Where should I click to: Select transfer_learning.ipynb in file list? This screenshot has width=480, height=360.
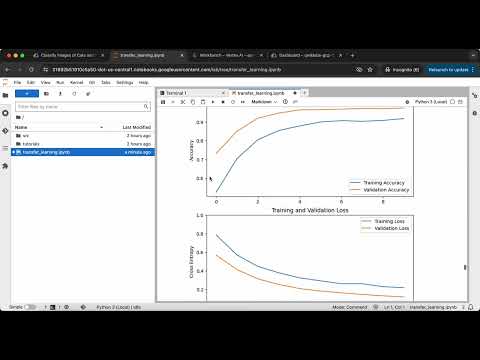pos(83,152)
